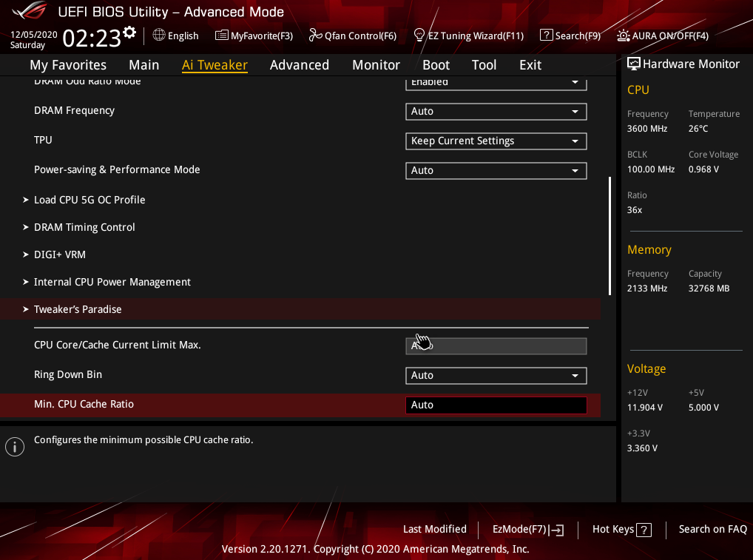Open the Tool tab
This screenshot has height=560, width=753.
pos(484,65)
